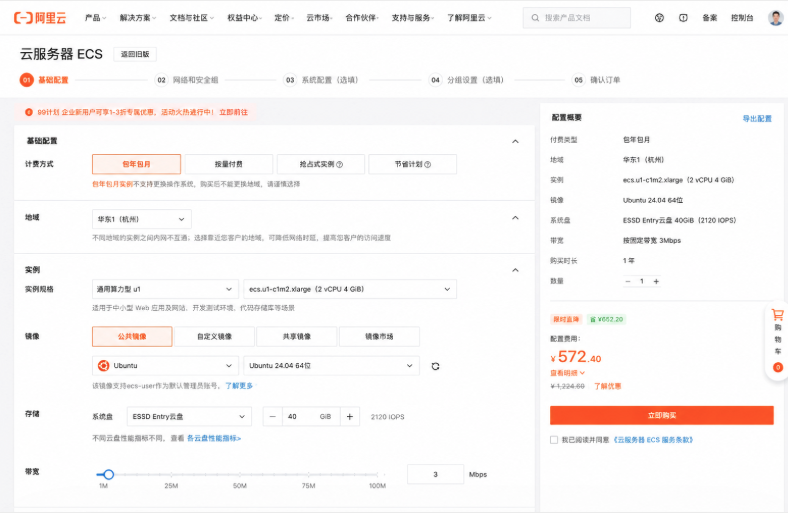
Task: Click the Ubuntu logo icon
Action: pos(104,365)
